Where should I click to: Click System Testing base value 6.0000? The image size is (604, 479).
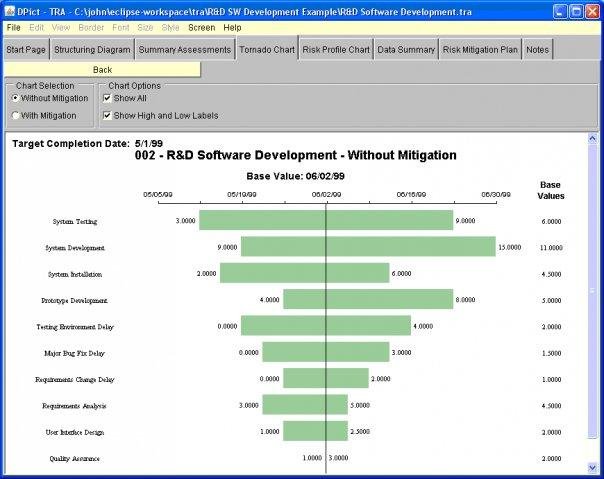(x=551, y=222)
